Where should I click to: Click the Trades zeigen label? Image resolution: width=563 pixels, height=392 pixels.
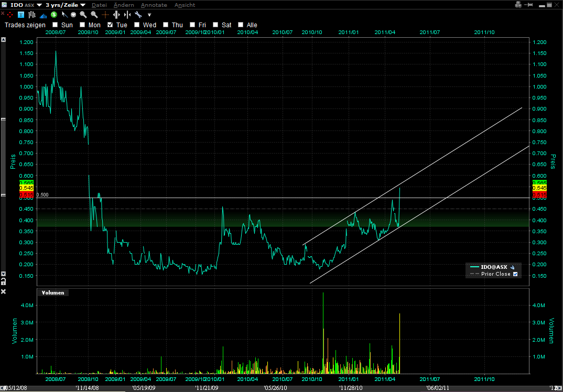25,25
